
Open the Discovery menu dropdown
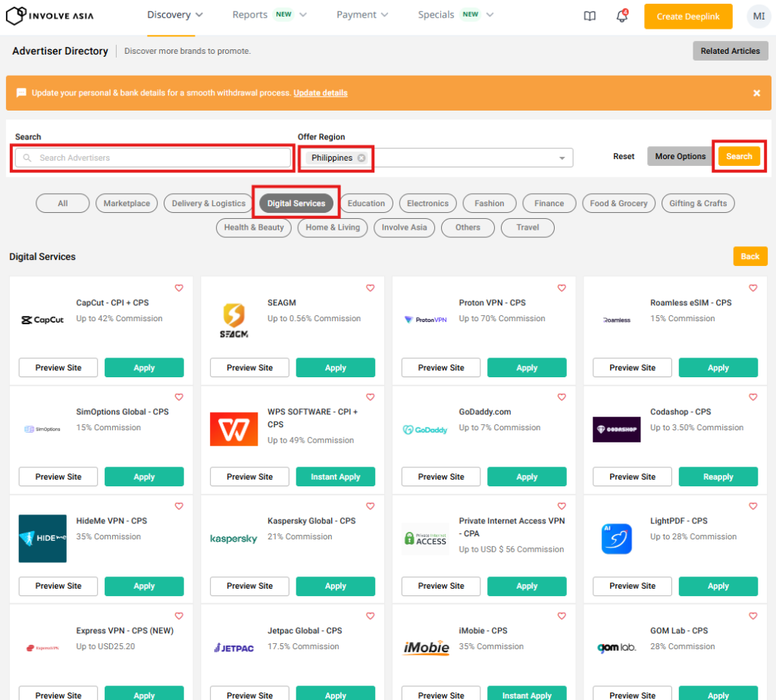175,14
